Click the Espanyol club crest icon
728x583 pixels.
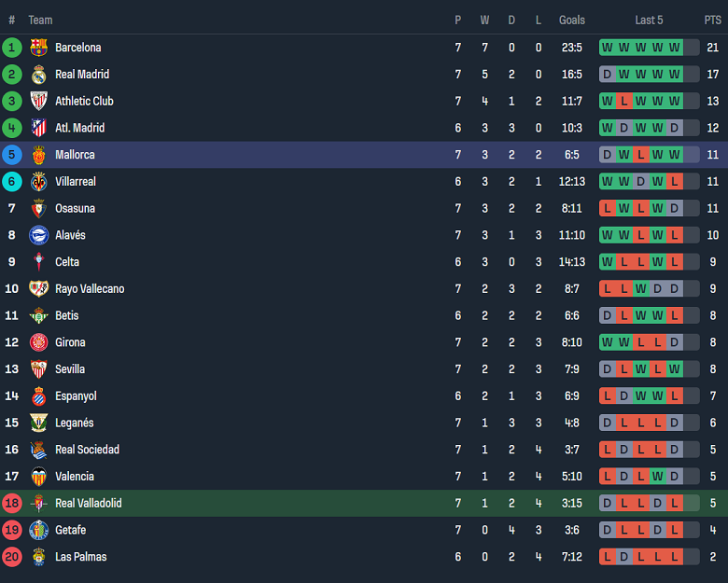(x=38, y=396)
